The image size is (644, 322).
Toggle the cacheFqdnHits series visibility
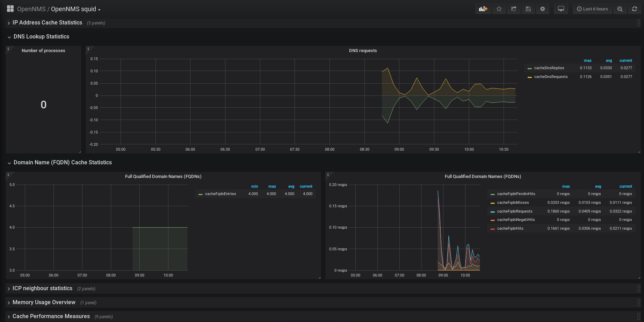(510, 229)
